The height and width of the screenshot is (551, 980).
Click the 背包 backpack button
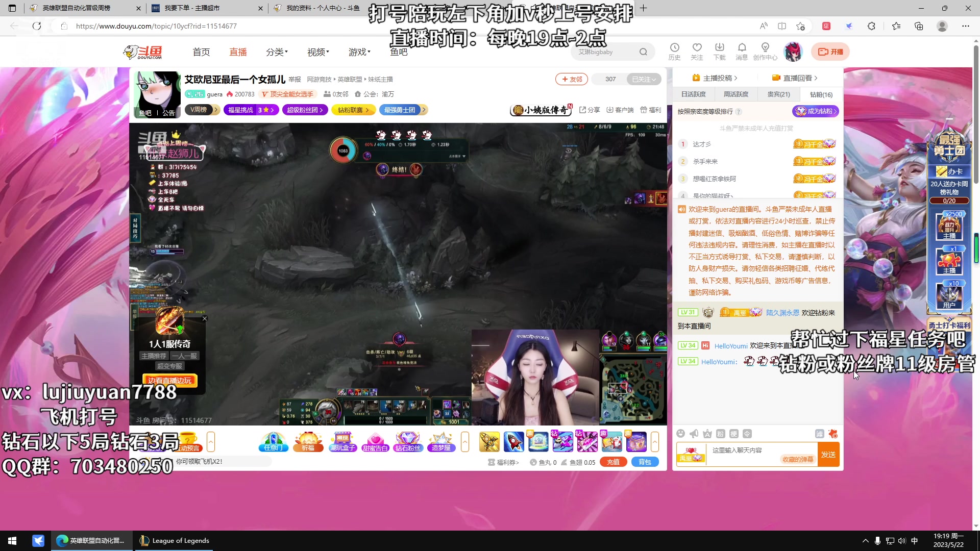[x=645, y=462]
